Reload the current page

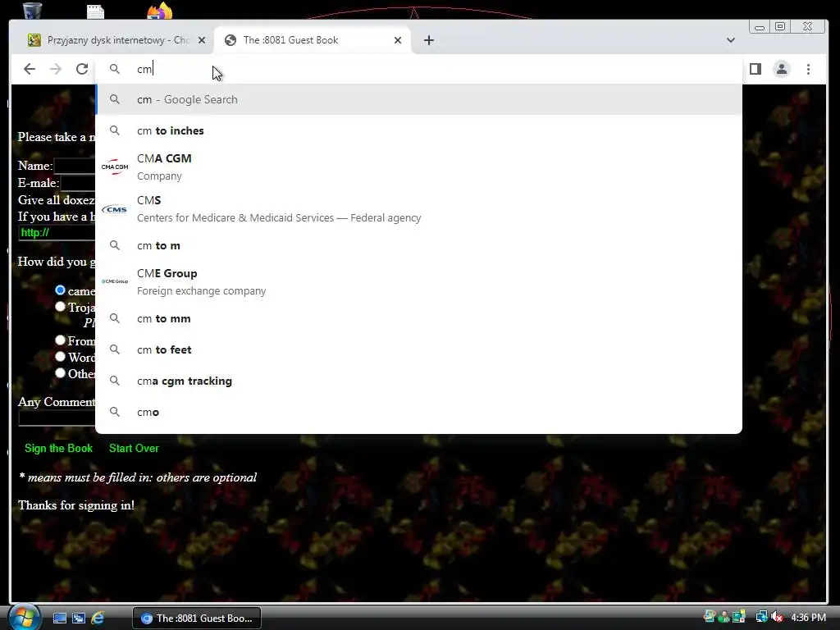click(82, 69)
